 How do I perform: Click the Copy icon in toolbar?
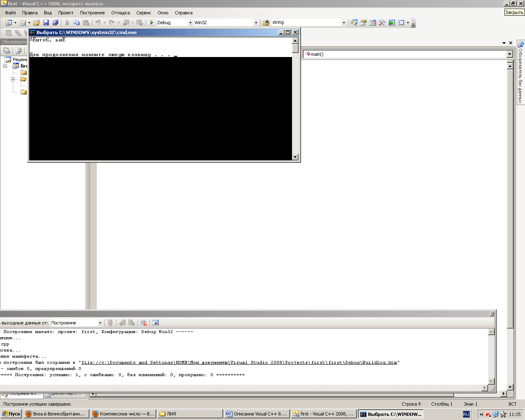click(76, 23)
